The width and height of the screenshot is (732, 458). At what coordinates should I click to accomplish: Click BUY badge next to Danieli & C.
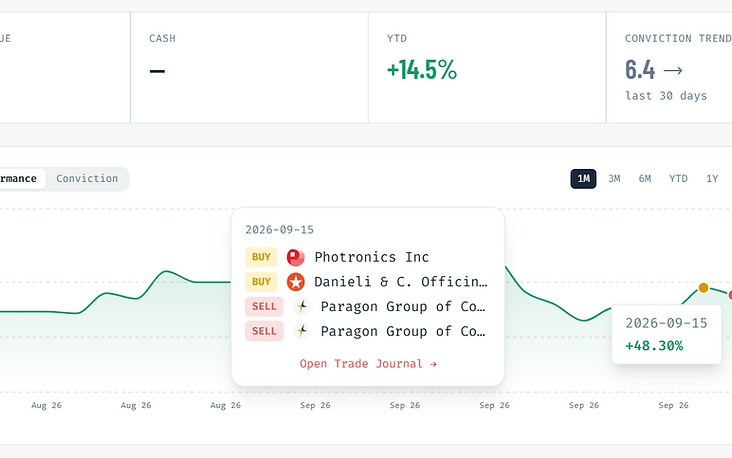pyautogui.click(x=261, y=282)
